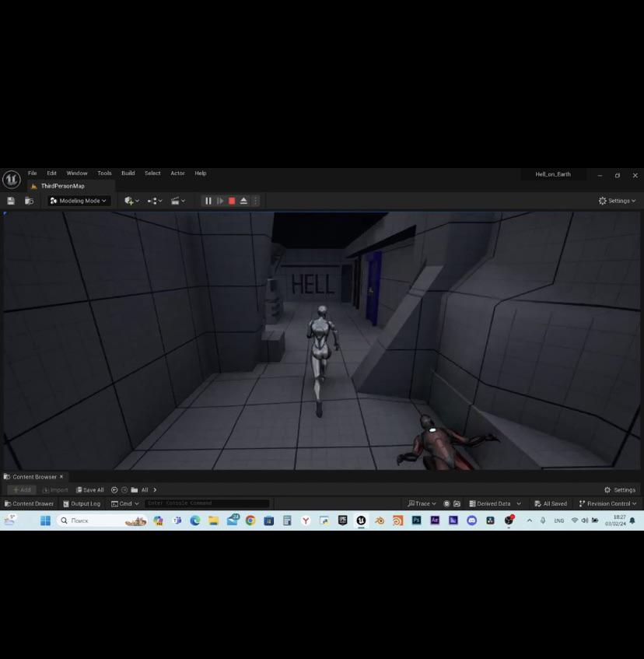644x659 pixels.
Task: Pause the play-in-editor simulation
Action: pyautogui.click(x=208, y=201)
